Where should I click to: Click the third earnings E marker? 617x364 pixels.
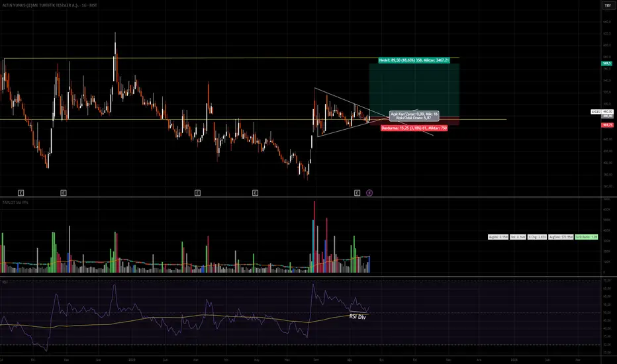pyautogui.click(x=197, y=193)
